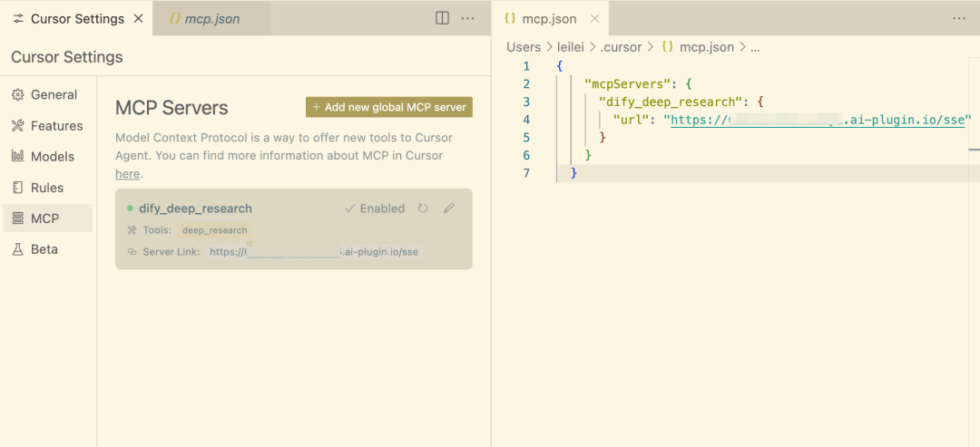Screen dimensions: 980x447
Task: Click the split editor icon in left pane
Action: click(442, 18)
